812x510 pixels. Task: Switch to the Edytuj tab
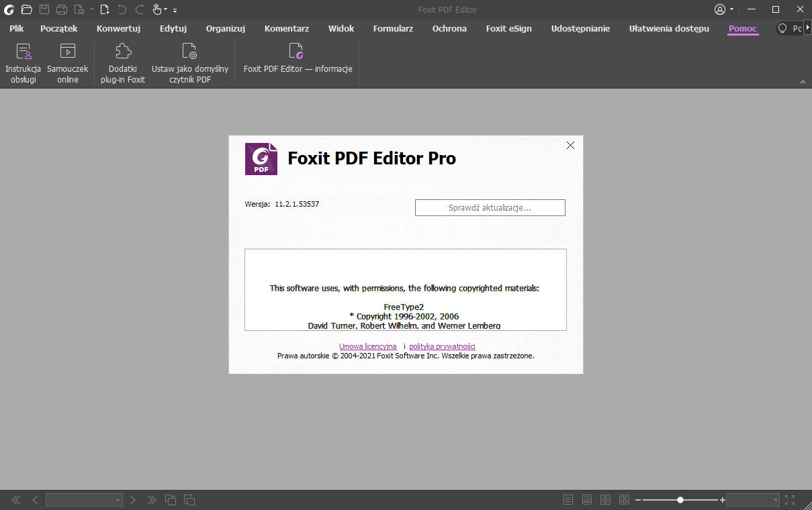[x=173, y=28]
